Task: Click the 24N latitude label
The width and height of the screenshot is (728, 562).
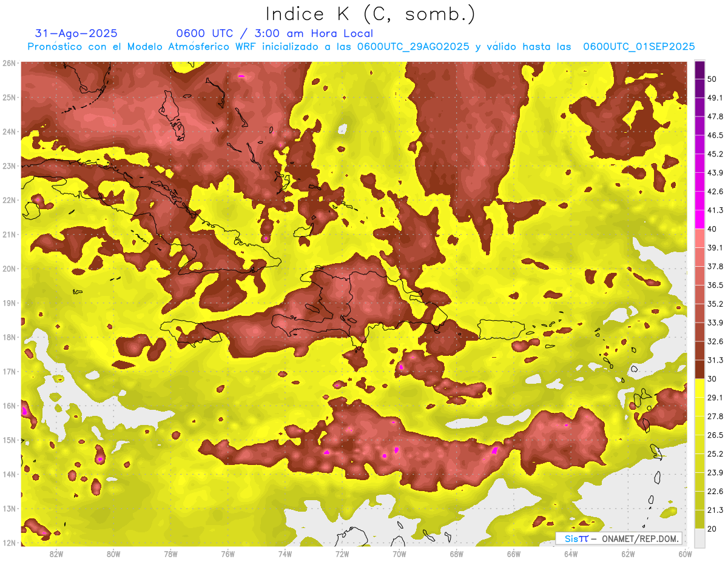Action: pos(9,132)
